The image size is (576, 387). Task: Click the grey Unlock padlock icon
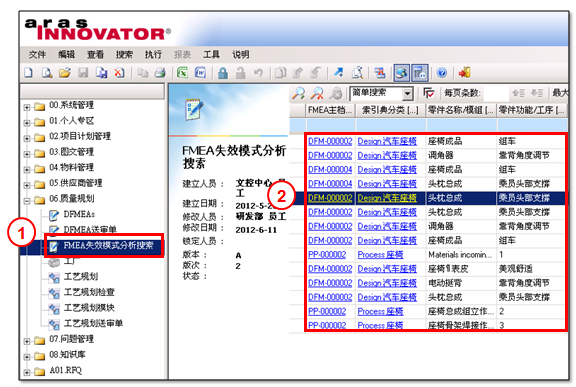point(240,72)
